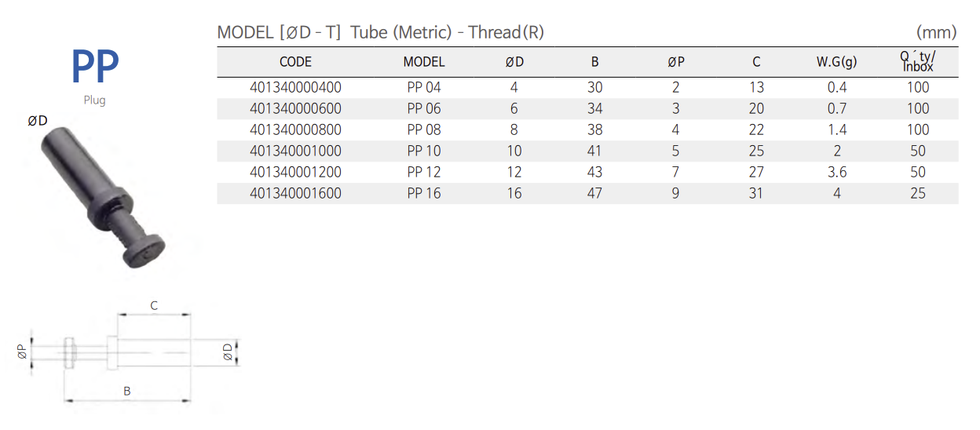Click the ØD label above plug photo
The height and width of the screenshot is (430, 980).
point(38,121)
